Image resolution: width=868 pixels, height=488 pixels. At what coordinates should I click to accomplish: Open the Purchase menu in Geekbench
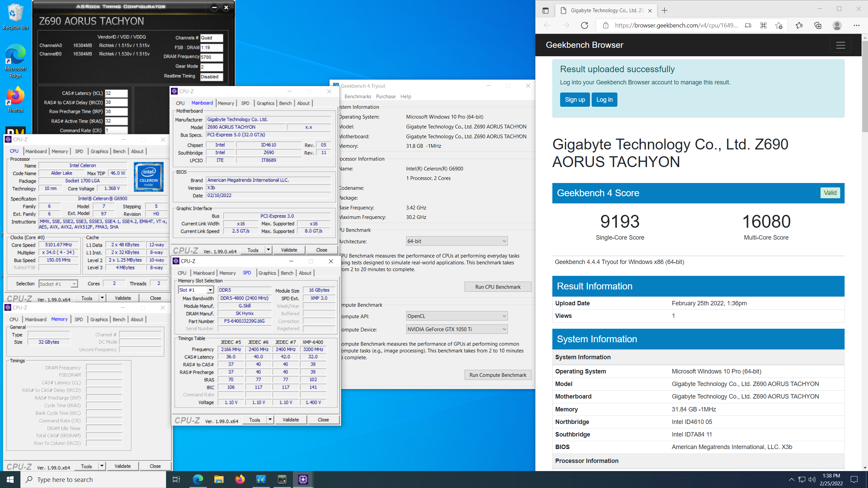[386, 97]
